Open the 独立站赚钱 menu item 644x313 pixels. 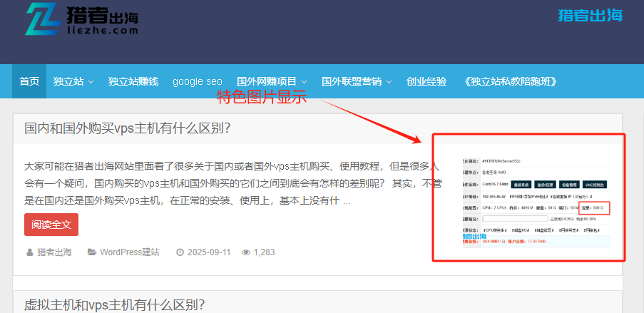[x=133, y=81]
